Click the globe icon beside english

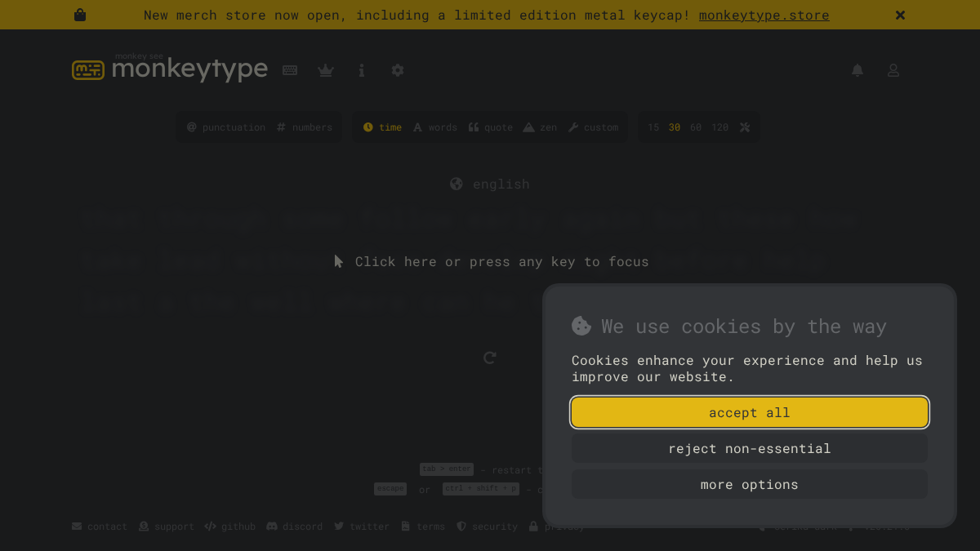pos(457,184)
